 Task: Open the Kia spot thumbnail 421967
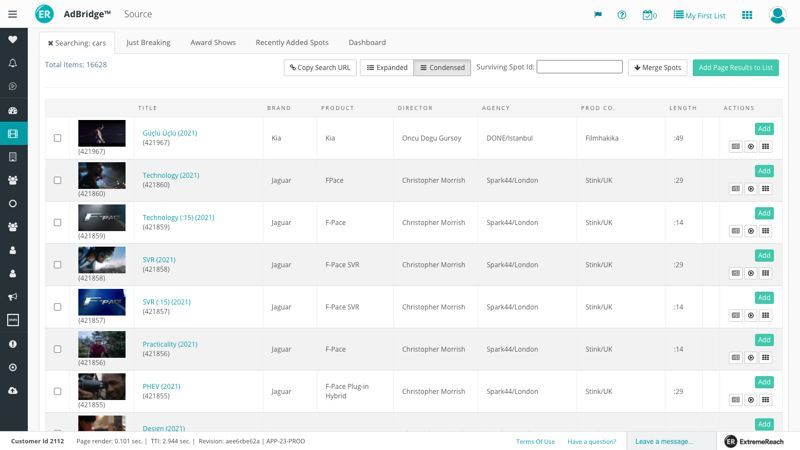(102, 133)
